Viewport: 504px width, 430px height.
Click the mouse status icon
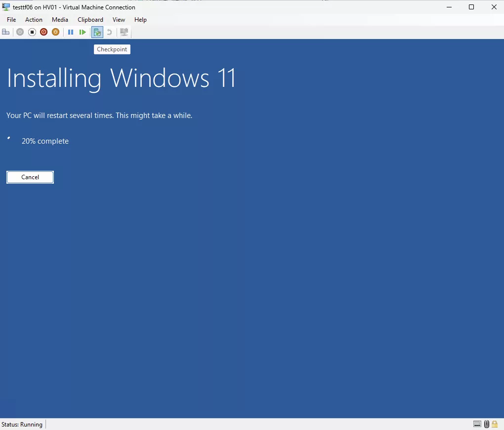(x=487, y=424)
